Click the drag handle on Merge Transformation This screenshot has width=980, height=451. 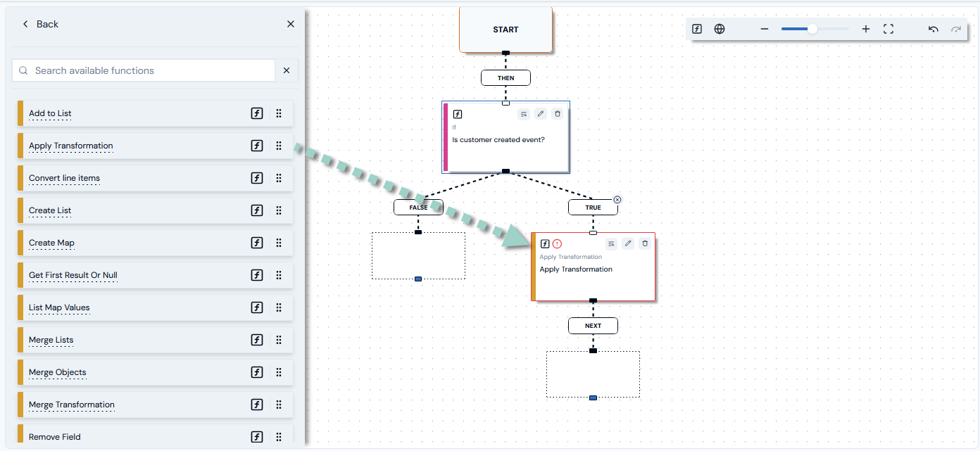279,405
